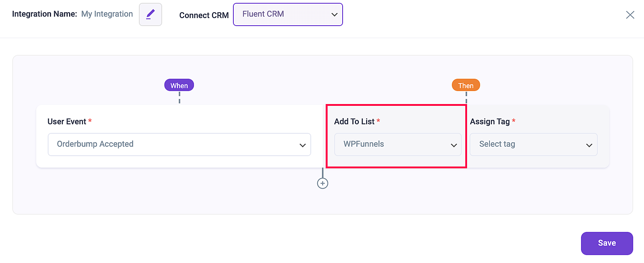Click the User Event label
Viewport: 644px width, 263px height.
67,122
